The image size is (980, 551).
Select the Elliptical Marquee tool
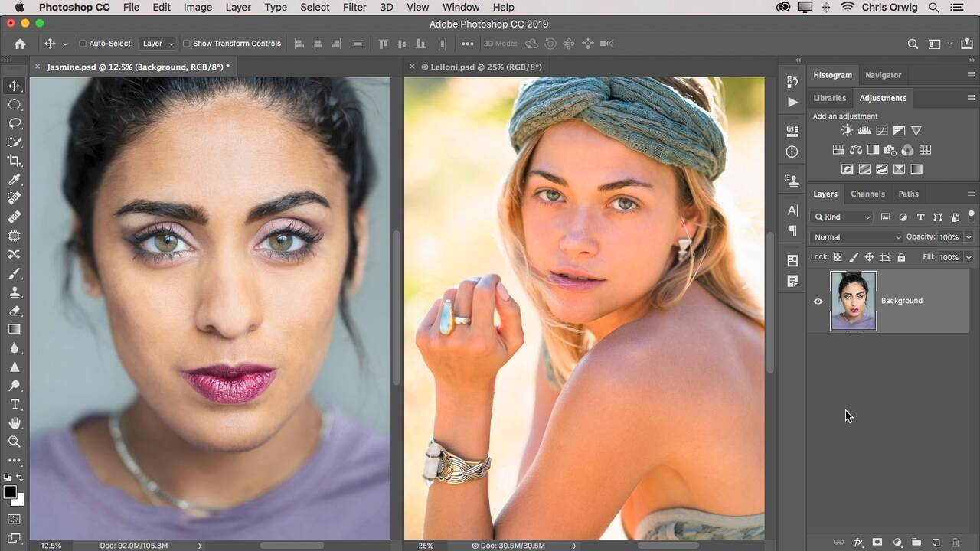(x=14, y=105)
